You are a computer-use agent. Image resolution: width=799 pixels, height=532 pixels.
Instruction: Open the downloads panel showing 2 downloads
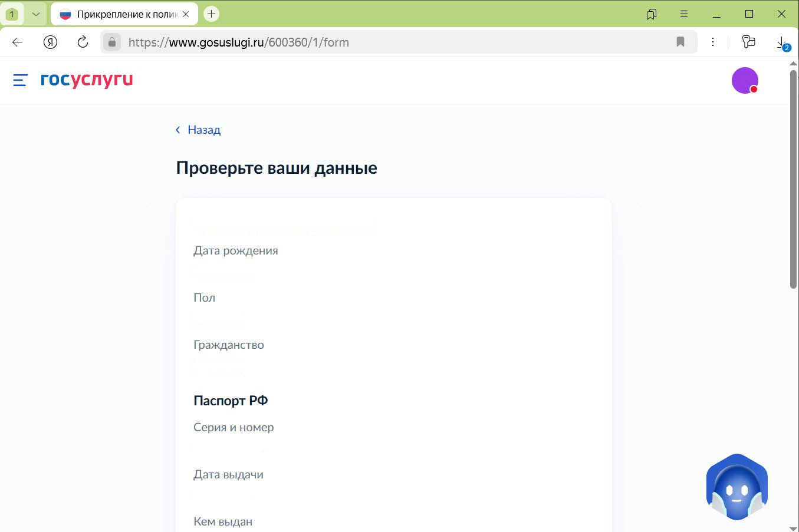[x=780, y=42]
